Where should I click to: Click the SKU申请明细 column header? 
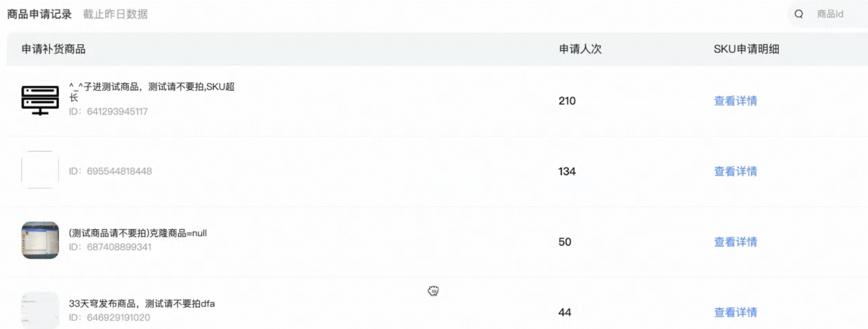747,49
